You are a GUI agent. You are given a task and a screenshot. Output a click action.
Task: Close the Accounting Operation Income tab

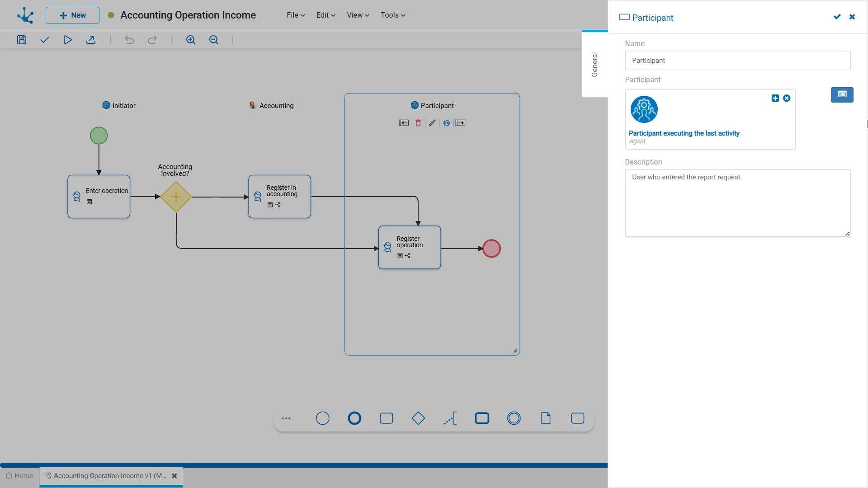click(x=175, y=476)
